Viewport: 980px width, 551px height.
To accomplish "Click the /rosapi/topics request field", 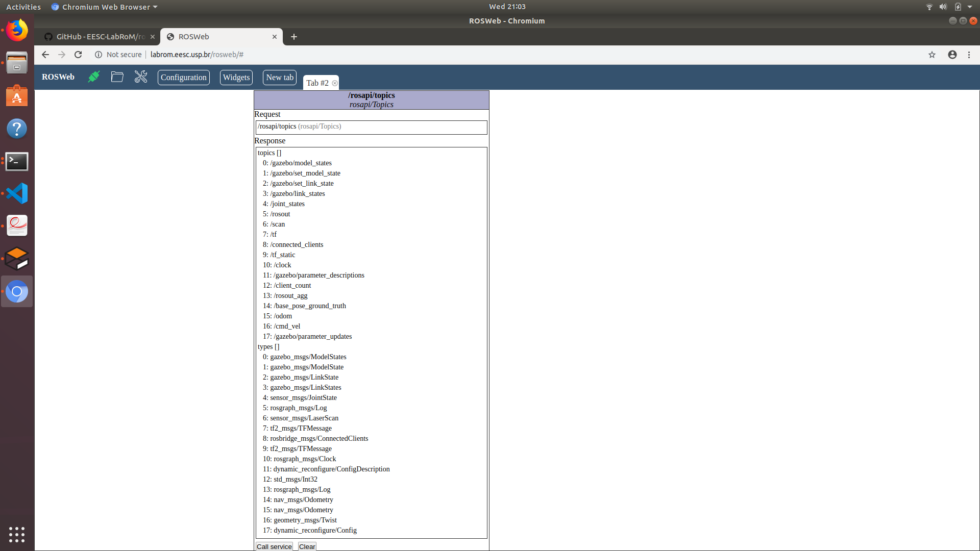I will (371, 127).
